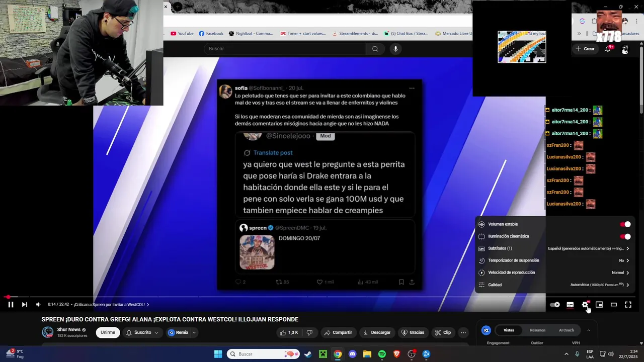
Task: Click the YouTube search field
Action: (x=285, y=49)
